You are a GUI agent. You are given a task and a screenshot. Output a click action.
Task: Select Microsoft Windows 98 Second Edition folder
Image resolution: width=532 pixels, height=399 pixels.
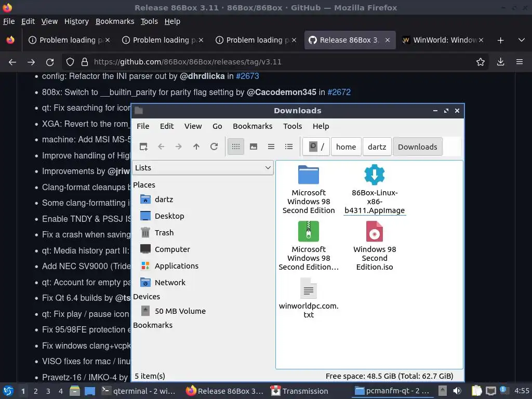tap(309, 189)
